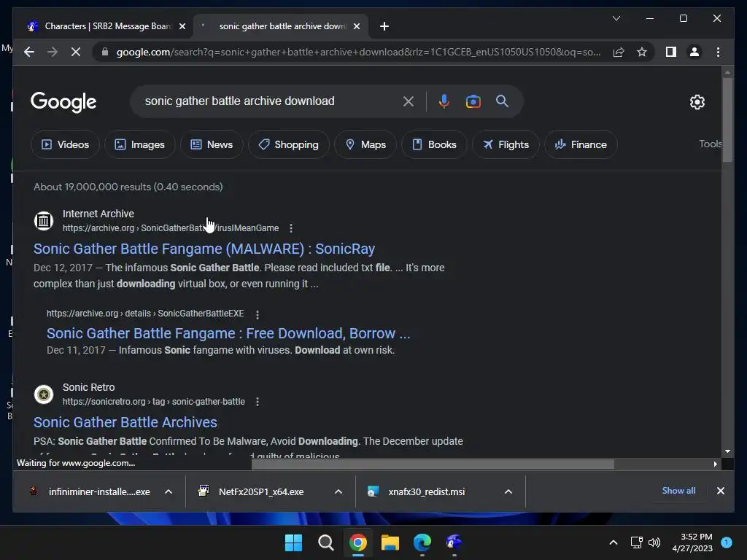Screen dimensions: 747x560
Task: Open the Windows Start menu
Action: point(293,542)
